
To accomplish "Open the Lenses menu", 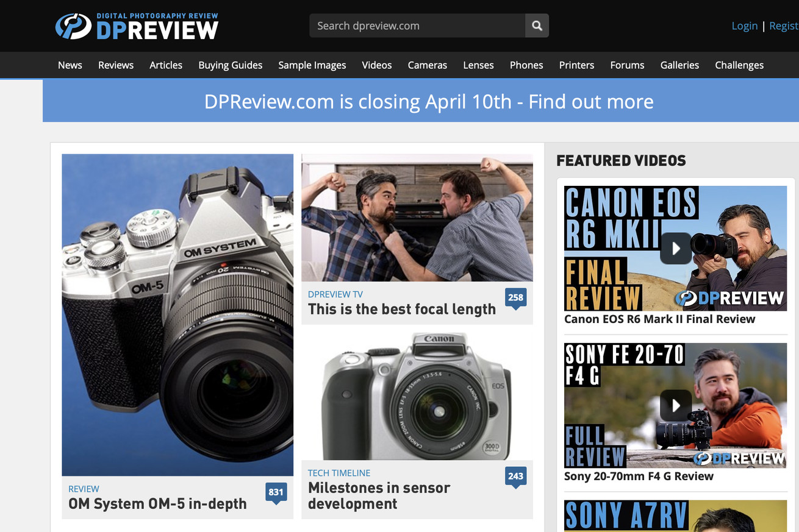I will [x=478, y=65].
